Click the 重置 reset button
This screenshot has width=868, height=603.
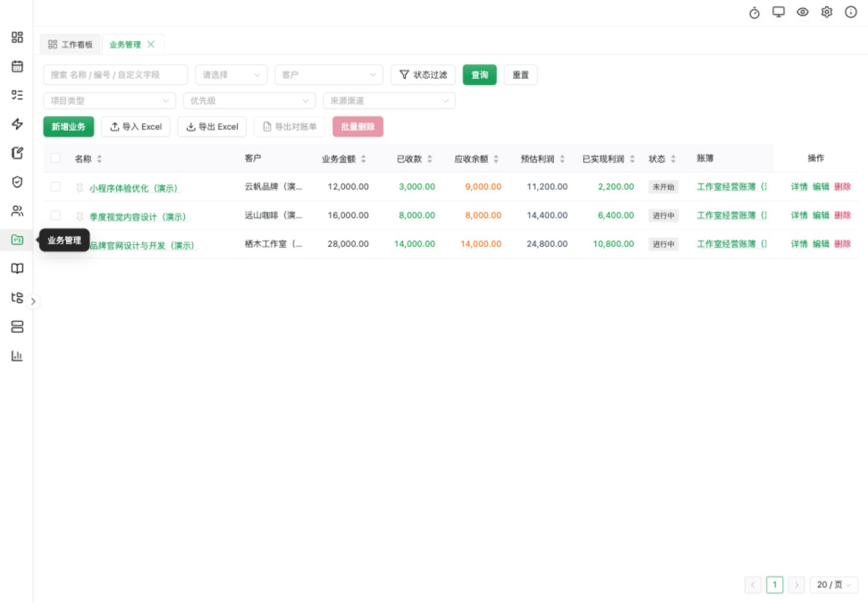(x=521, y=75)
